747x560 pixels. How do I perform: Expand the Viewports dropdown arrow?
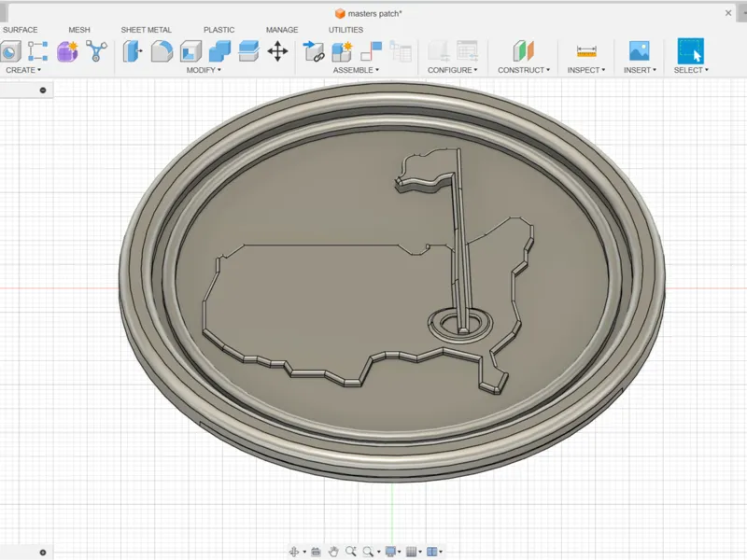click(x=441, y=552)
